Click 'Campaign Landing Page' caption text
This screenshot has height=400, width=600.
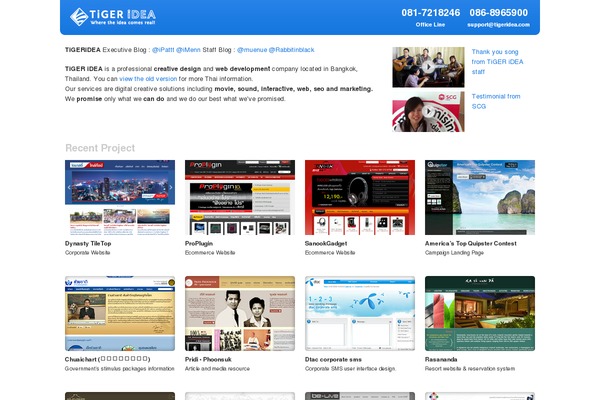click(454, 253)
